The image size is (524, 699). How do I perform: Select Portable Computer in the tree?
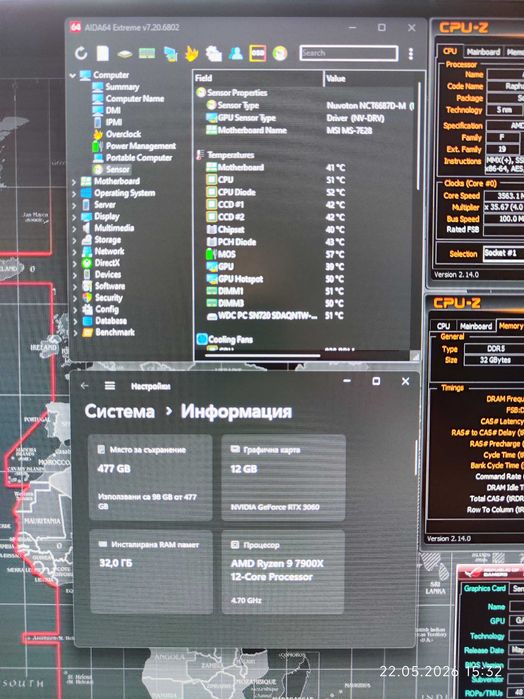click(x=139, y=157)
